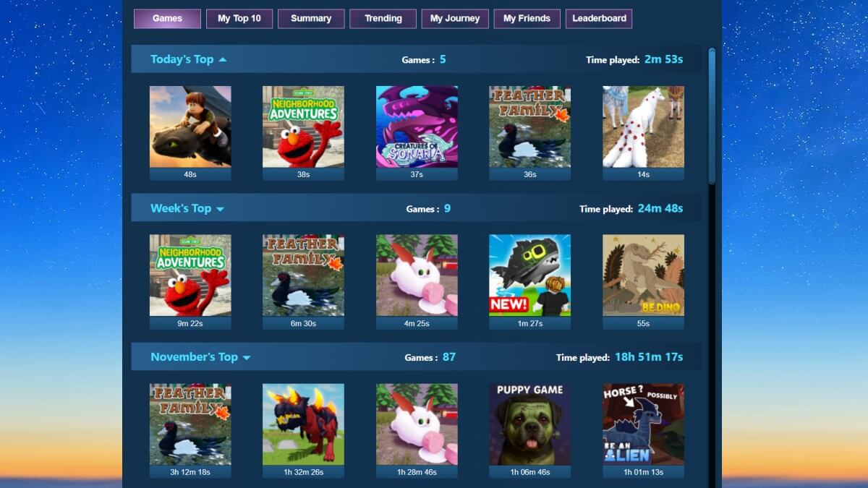Open the My Top 10 tab

(239, 19)
